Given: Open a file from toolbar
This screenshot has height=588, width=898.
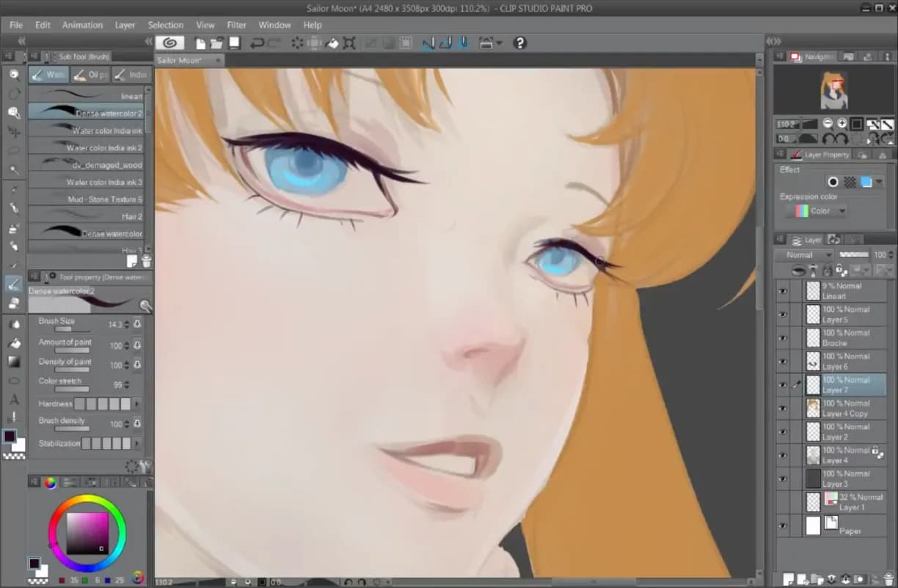Looking at the screenshot, I should 217,43.
